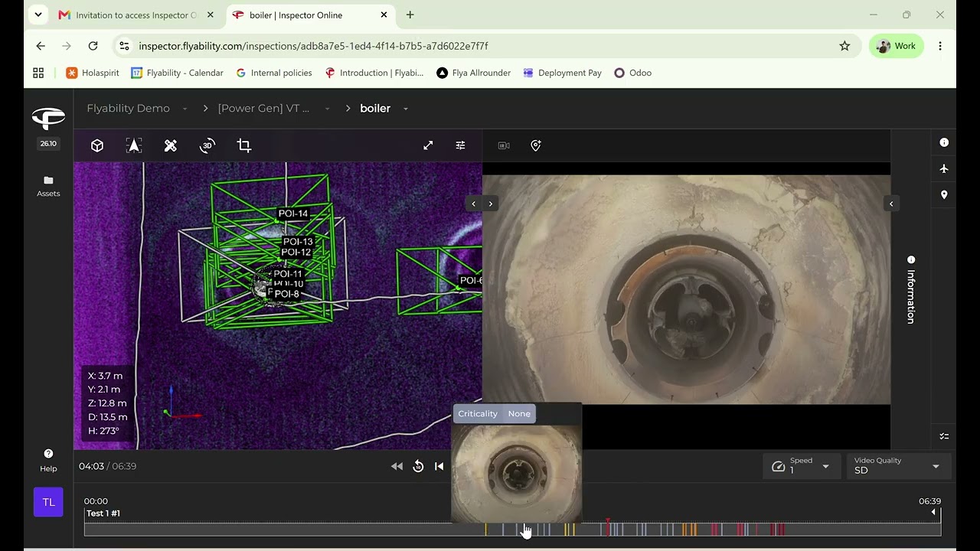This screenshot has width=980, height=551.
Task: Click the end-of-timeline collapse arrow
Action: click(x=933, y=512)
